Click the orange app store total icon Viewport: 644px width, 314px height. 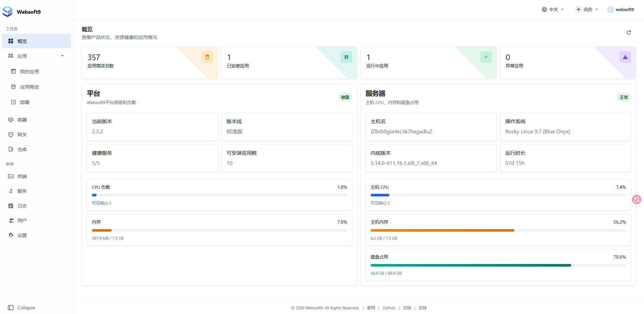207,57
